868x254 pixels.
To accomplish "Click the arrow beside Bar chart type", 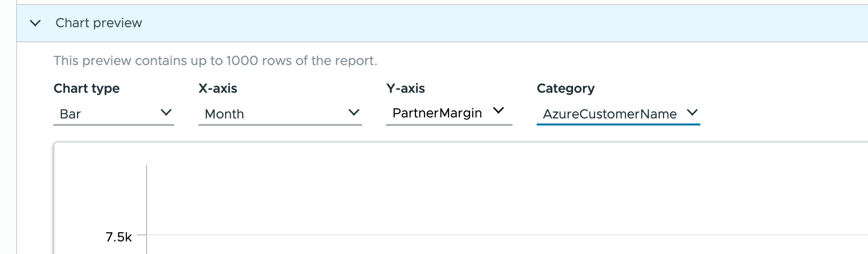I will point(166,112).
